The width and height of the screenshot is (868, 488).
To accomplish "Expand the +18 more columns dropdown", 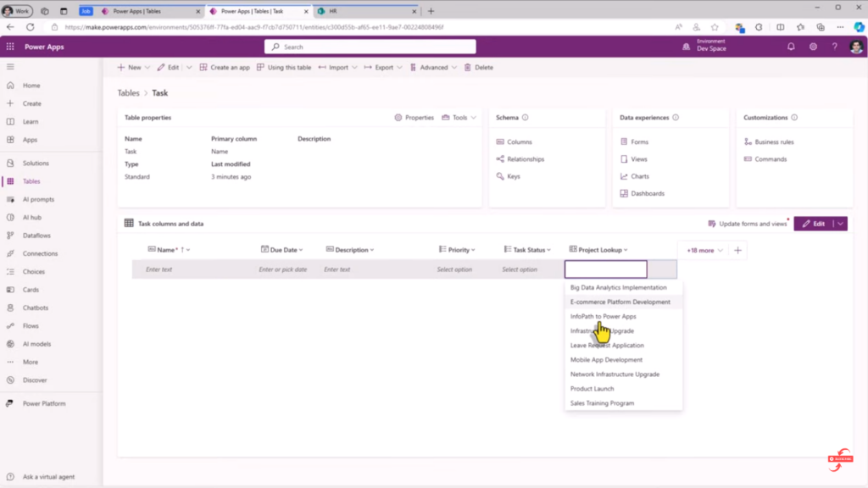I will pos(704,251).
